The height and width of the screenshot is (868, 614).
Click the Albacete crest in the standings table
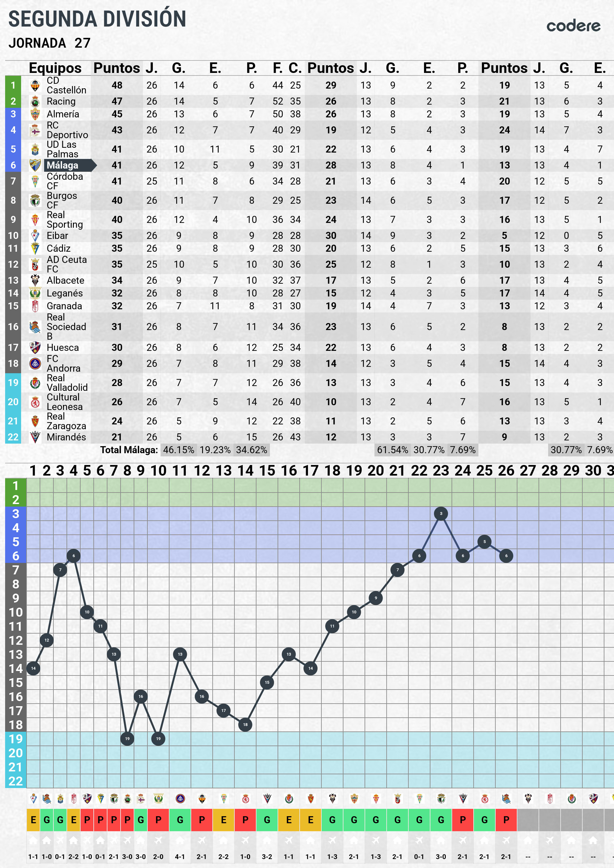[x=35, y=280]
